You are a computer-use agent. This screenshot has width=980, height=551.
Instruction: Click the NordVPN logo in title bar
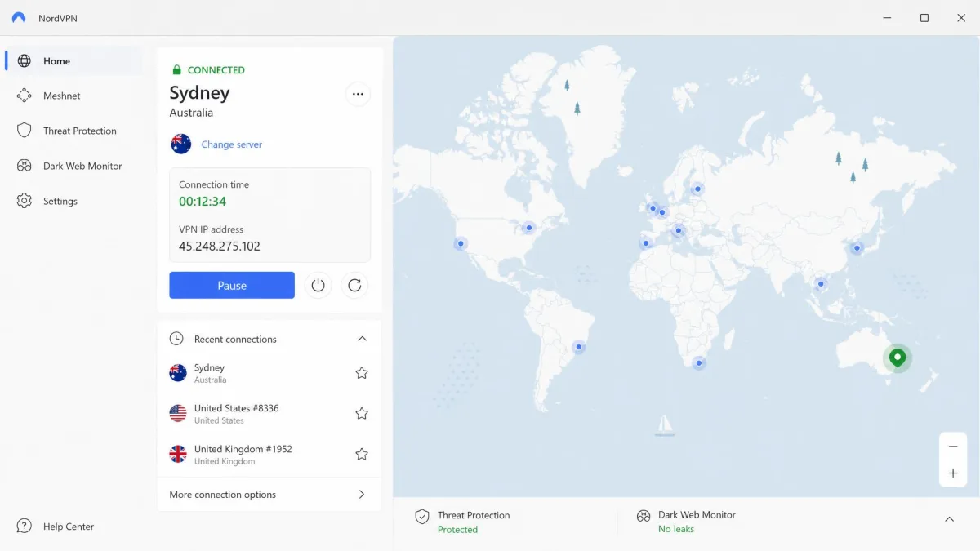click(19, 17)
